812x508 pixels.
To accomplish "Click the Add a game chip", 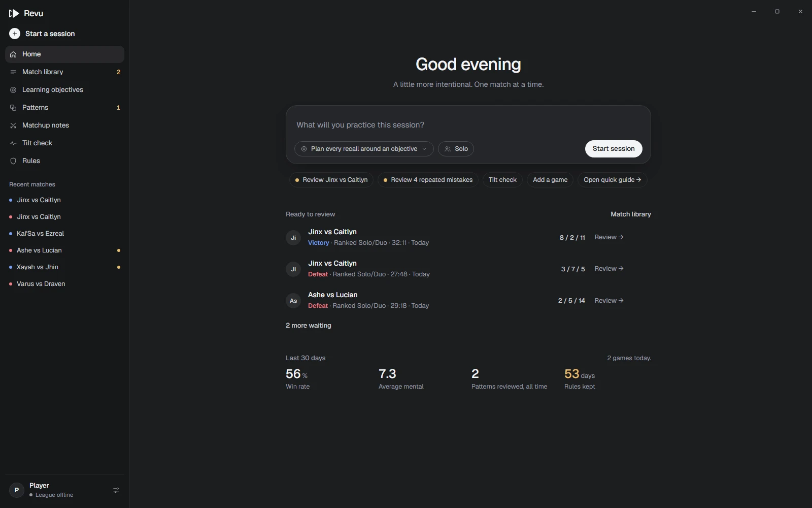I will pyautogui.click(x=550, y=180).
